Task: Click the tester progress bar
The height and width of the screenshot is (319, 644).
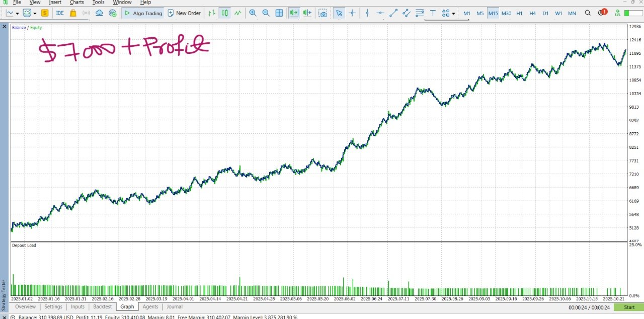Action: click(633, 13)
